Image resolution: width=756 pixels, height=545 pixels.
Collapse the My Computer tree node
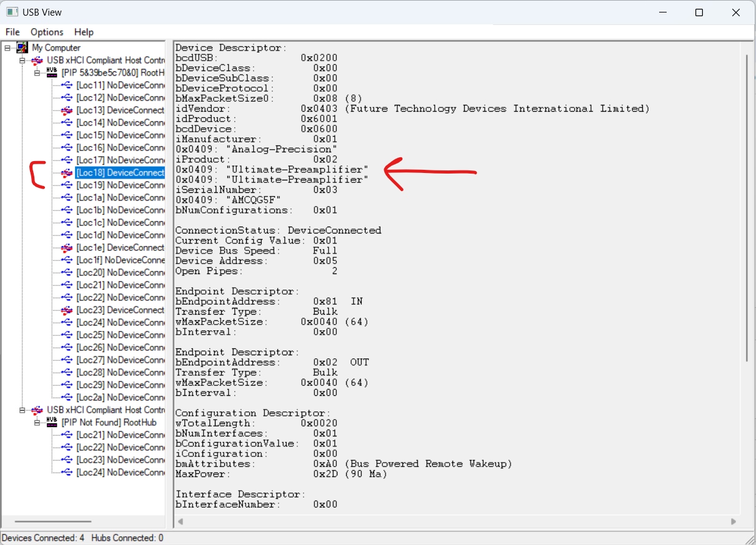pos(7,48)
